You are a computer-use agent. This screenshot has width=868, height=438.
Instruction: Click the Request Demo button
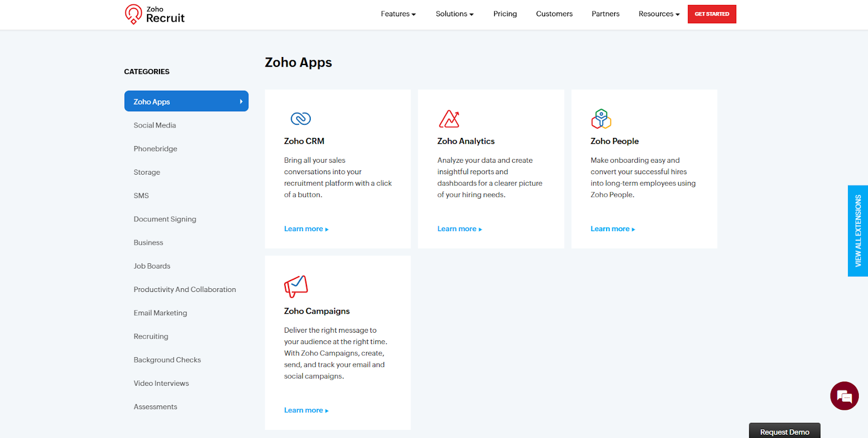[x=784, y=431]
